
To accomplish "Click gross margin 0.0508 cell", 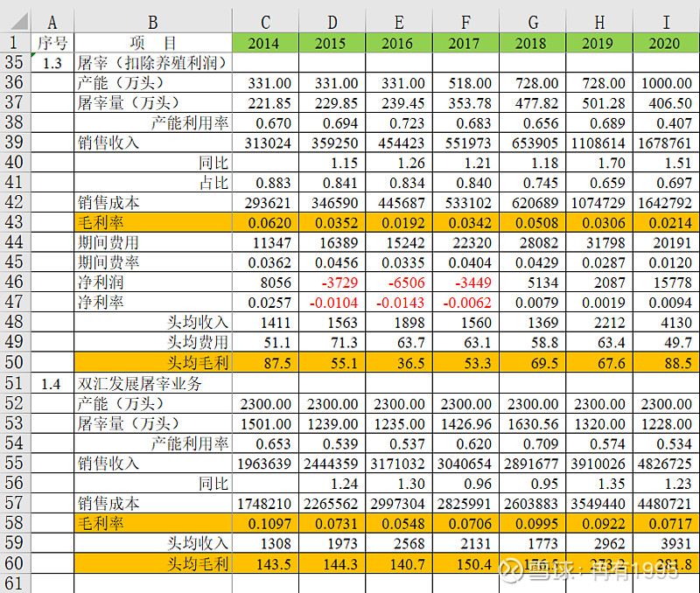I will click(x=532, y=222).
